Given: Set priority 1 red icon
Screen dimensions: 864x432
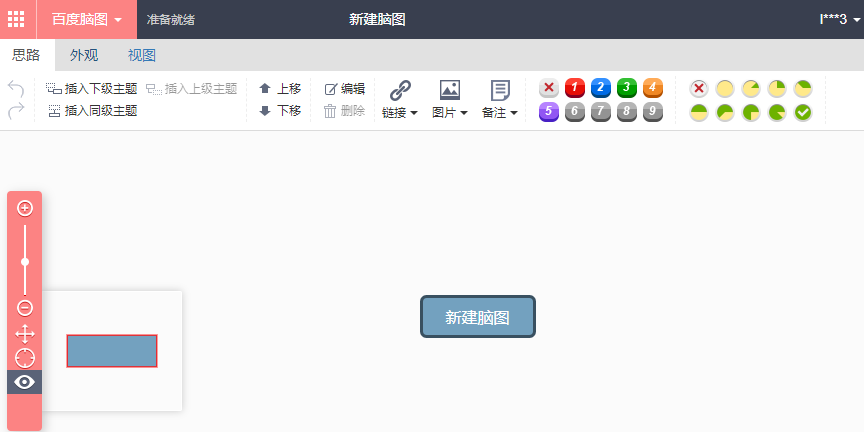Looking at the screenshot, I should click(x=575, y=88).
